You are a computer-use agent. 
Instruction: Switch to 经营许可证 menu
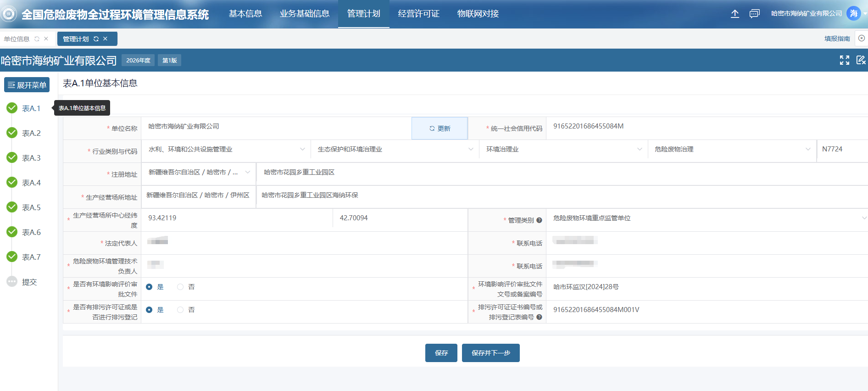click(x=418, y=14)
